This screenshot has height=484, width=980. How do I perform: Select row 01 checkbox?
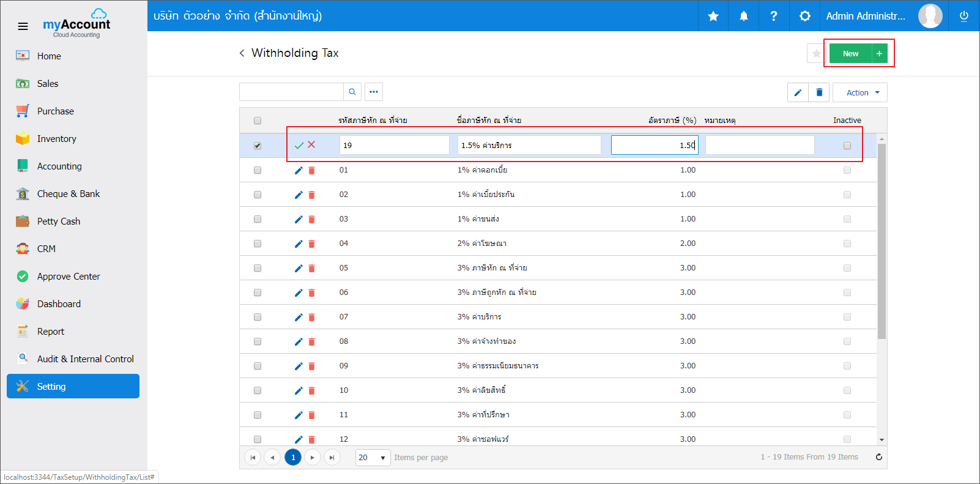(258, 170)
